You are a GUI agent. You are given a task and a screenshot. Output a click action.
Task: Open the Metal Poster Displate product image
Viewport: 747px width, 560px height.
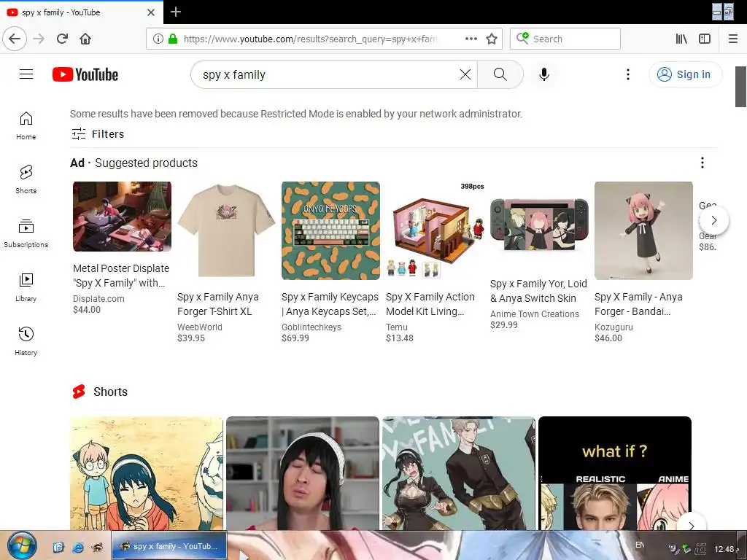[x=122, y=216]
